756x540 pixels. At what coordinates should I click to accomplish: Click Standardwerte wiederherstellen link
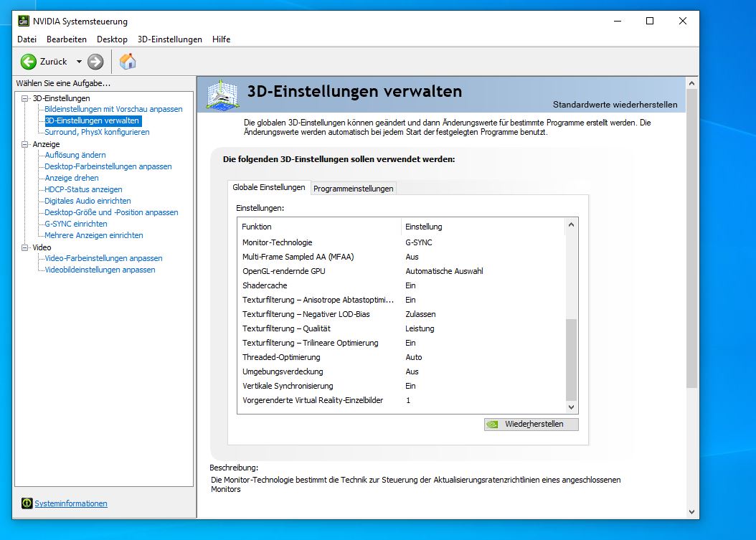click(x=615, y=105)
